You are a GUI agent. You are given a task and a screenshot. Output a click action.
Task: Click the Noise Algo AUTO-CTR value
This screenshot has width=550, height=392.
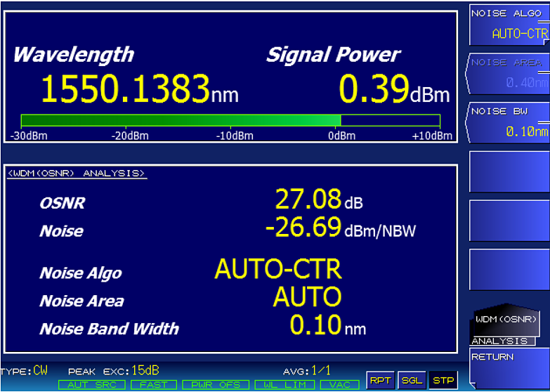[278, 270]
